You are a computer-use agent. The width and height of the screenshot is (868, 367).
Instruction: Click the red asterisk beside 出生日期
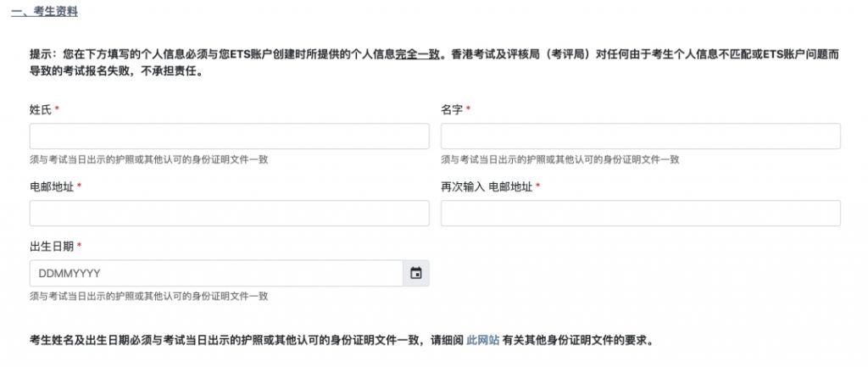click(79, 246)
